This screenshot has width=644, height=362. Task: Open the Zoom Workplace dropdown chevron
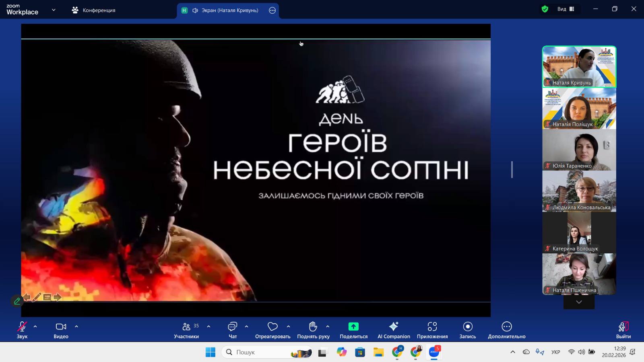point(54,10)
